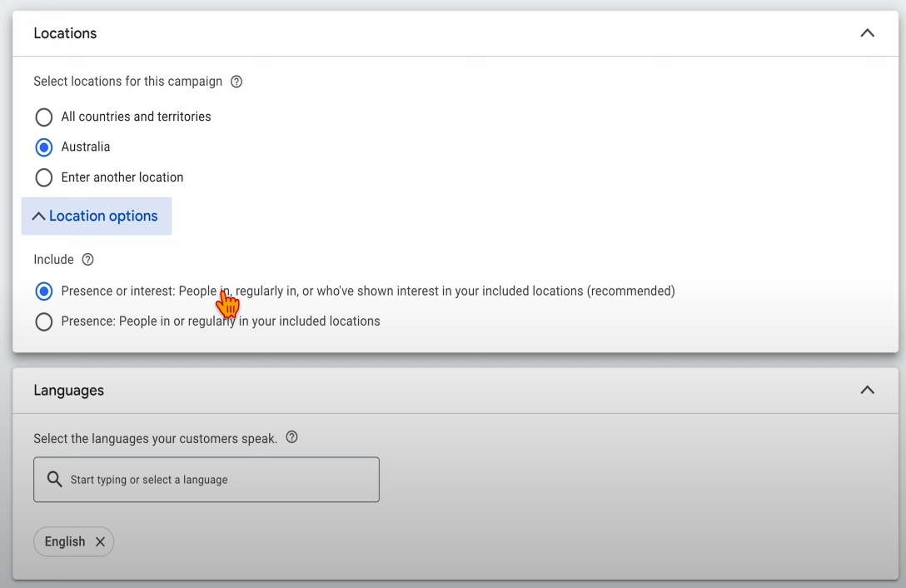The image size is (906, 588).
Task: Remove English using the chip's X icon
Action: [x=100, y=541]
